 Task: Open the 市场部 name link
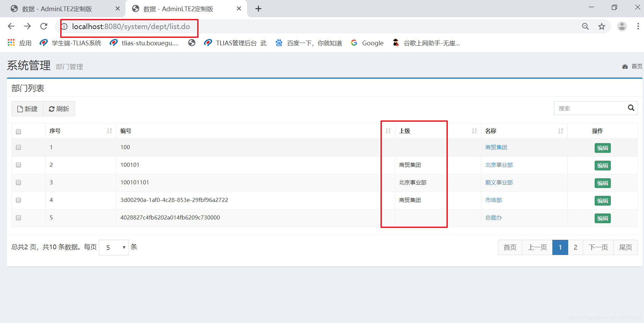[493, 200]
